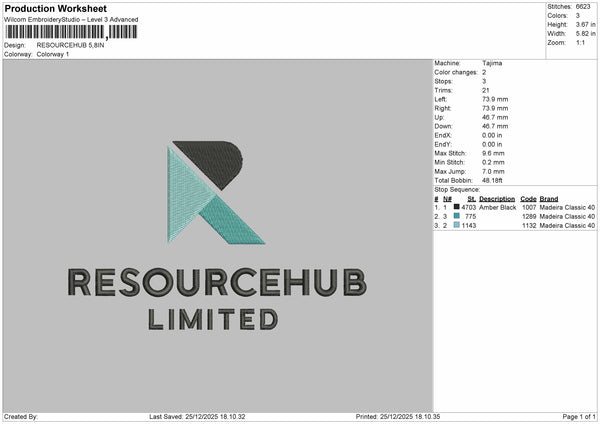This screenshot has height=424, width=600.
Task: Click 'Wilcom EmbroideryStudio – Level 3 Advanced'
Action: point(71,20)
